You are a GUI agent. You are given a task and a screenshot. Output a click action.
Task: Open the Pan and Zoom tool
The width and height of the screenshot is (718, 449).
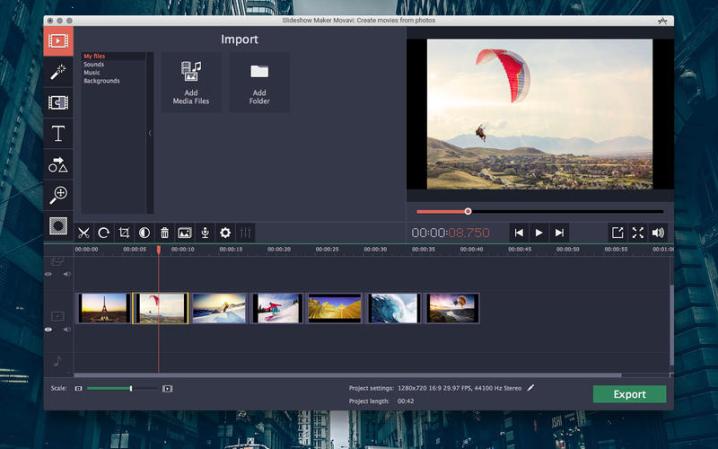(x=58, y=195)
